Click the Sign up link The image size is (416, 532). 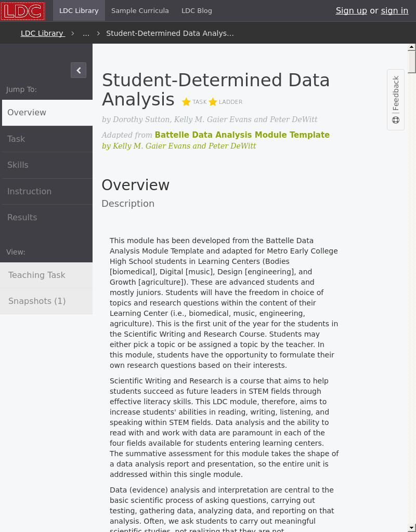coord(352,10)
